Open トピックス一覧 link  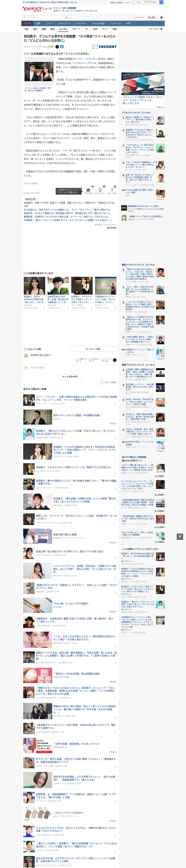(155, 29)
